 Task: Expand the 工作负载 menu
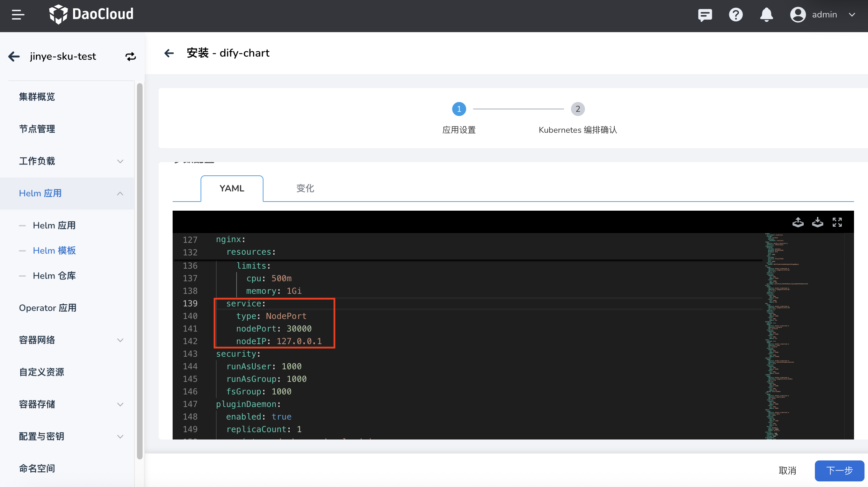(120, 161)
